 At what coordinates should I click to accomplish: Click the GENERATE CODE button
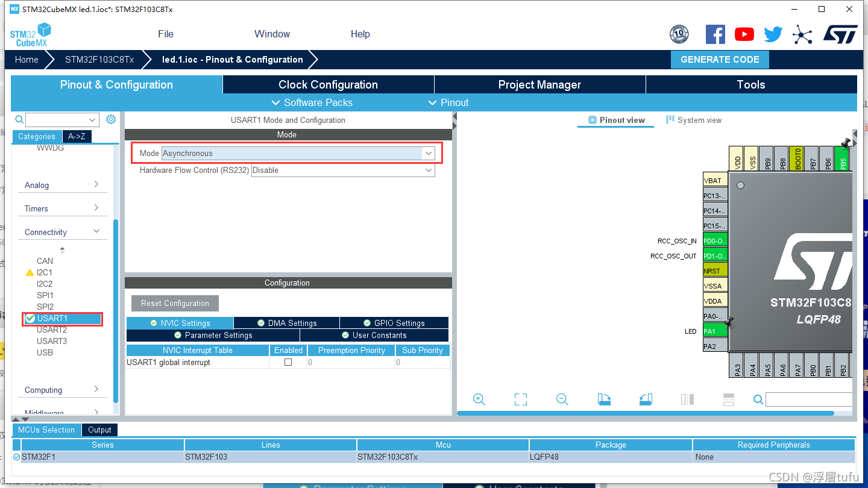point(720,60)
